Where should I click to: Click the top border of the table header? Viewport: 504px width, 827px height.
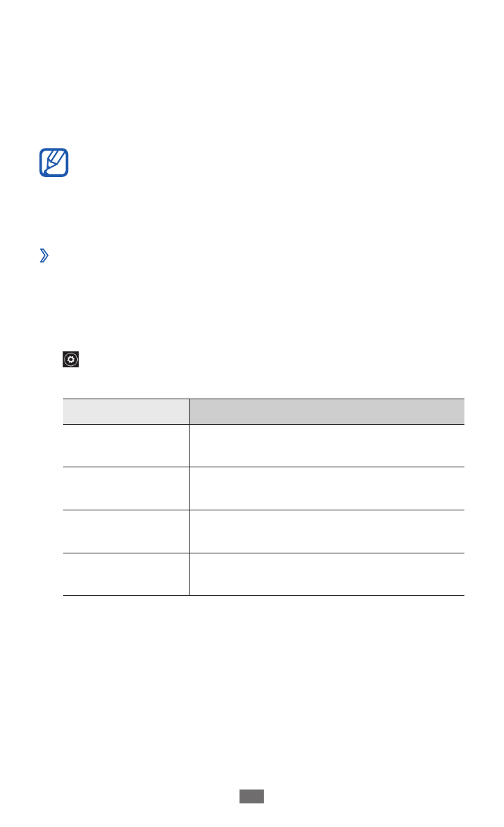[x=263, y=399]
